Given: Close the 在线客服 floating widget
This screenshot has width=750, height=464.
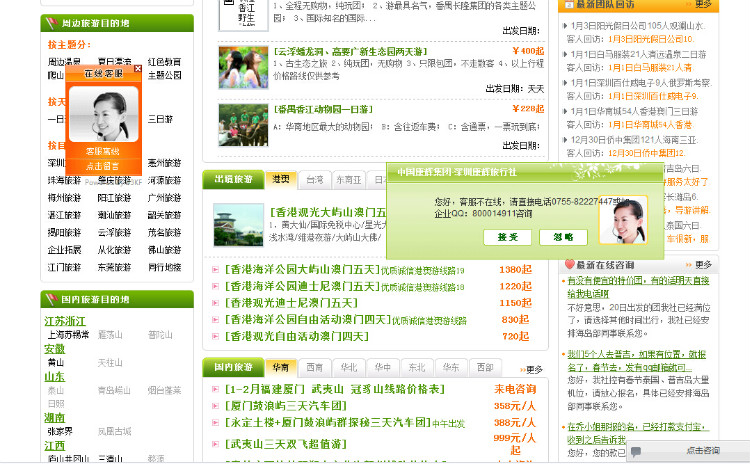Looking at the screenshot, I should [138, 69].
